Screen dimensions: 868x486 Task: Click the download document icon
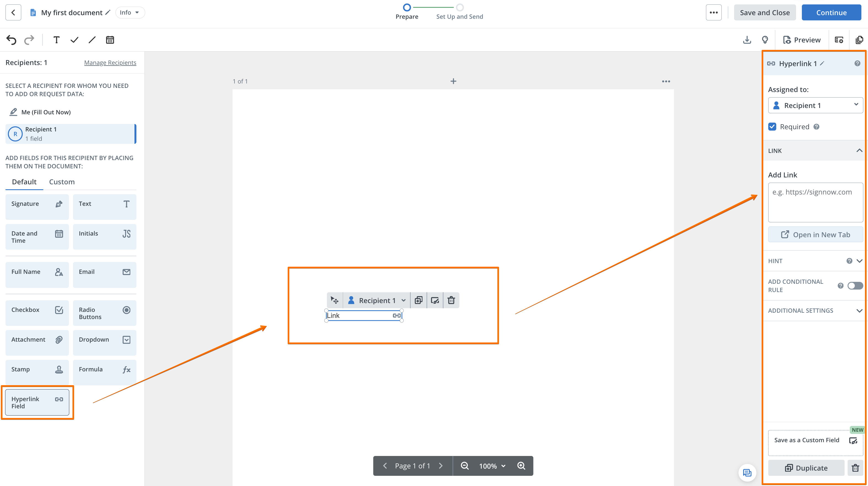pyautogui.click(x=747, y=40)
